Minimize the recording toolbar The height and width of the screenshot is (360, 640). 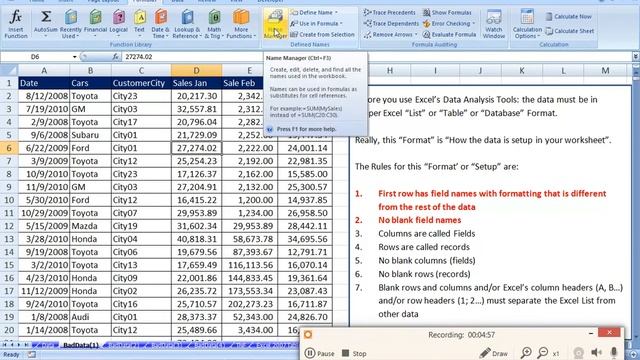[591, 333]
